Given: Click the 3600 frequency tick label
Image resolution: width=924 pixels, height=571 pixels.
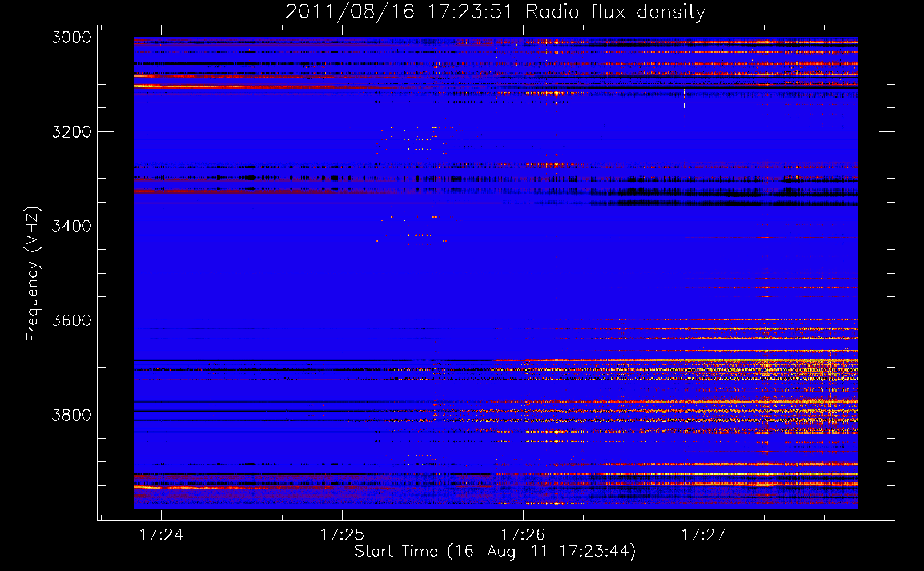Looking at the screenshot, I should point(71,320).
